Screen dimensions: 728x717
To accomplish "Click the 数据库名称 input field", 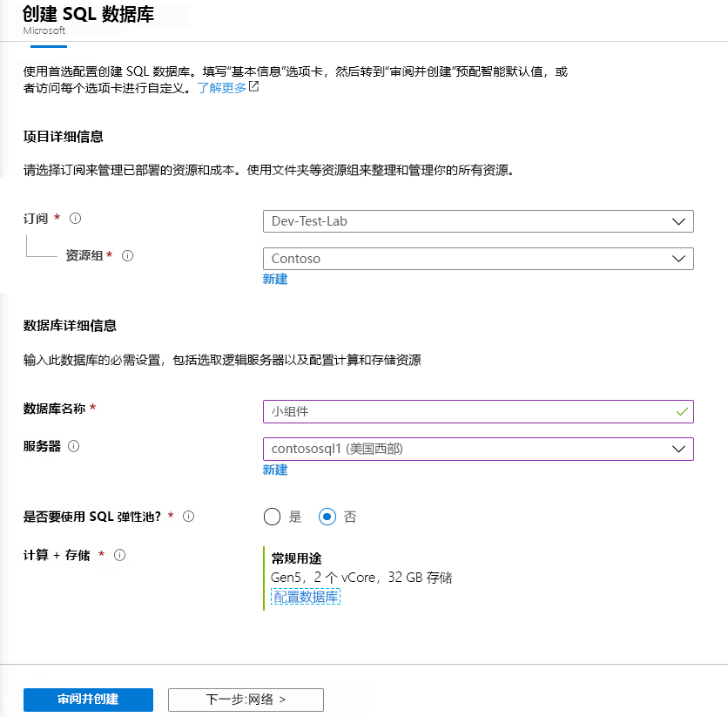I will 478,411.
